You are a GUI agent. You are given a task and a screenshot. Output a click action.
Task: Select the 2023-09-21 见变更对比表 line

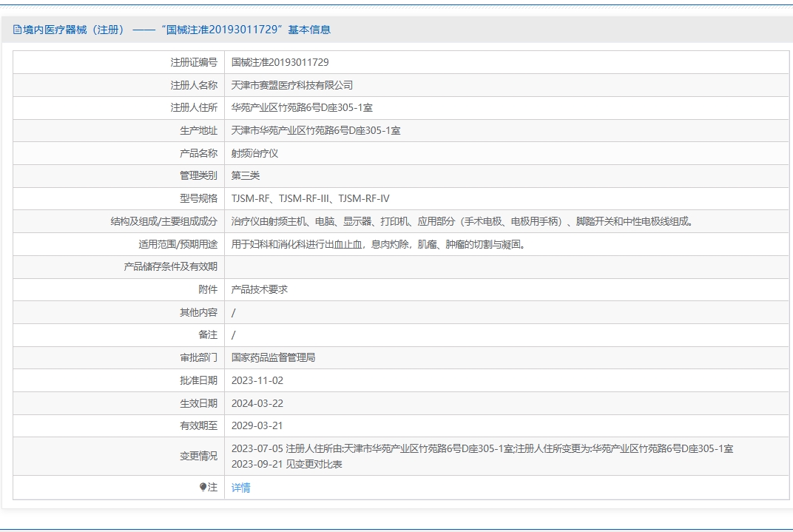click(287, 464)
